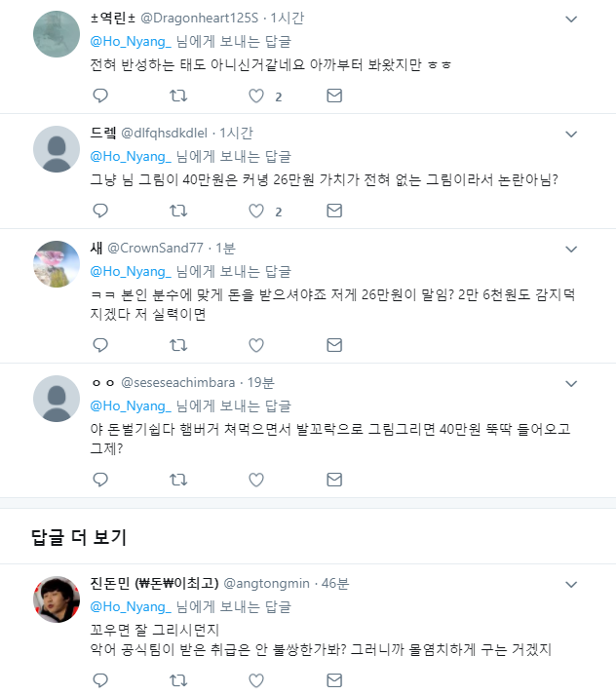Reply to 드렉's tweet
This screenshot has height=695, width=616.
pos(99,211)
